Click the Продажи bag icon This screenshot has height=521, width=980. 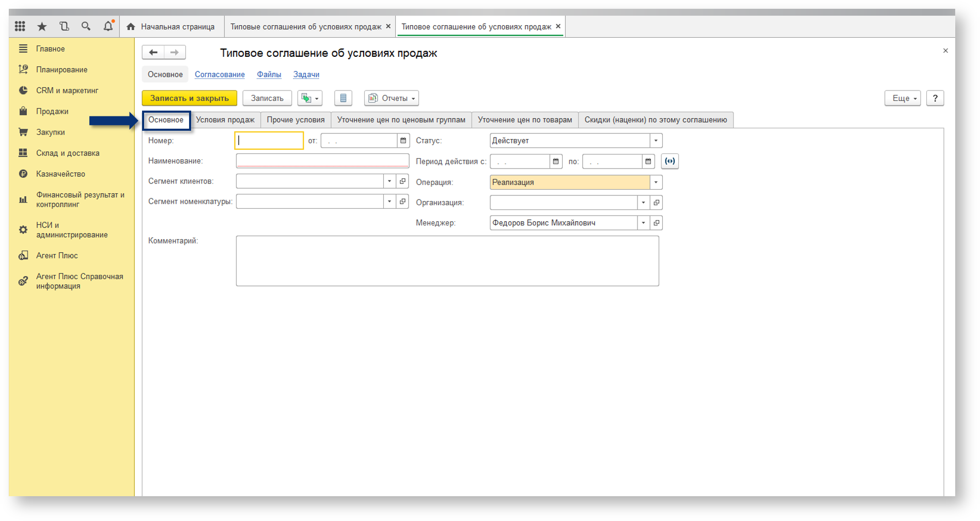23,111
